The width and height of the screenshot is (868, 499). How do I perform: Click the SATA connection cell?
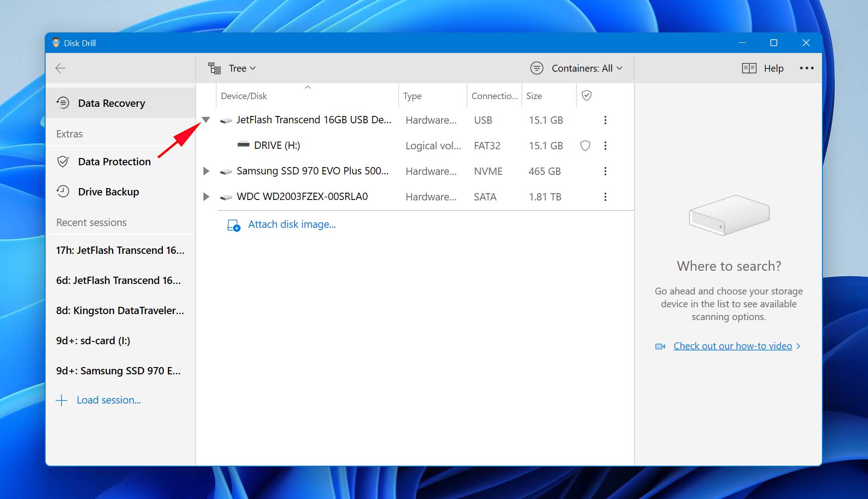485,197
